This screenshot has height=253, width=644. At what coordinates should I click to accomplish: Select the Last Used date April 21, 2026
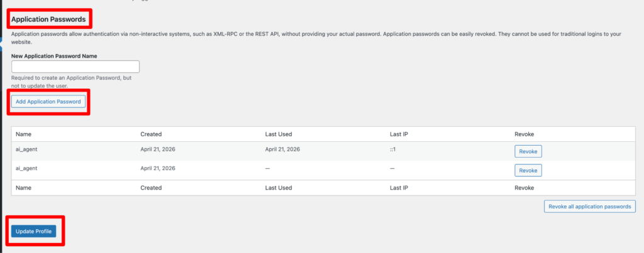(x=282, y=149)
